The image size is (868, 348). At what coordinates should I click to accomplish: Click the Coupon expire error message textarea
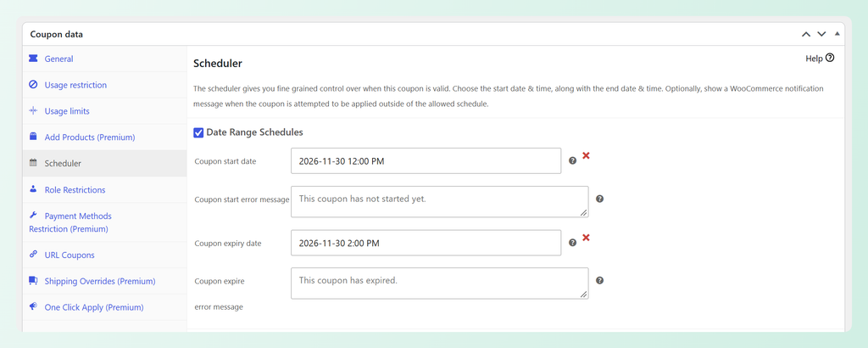click(440, 283)
